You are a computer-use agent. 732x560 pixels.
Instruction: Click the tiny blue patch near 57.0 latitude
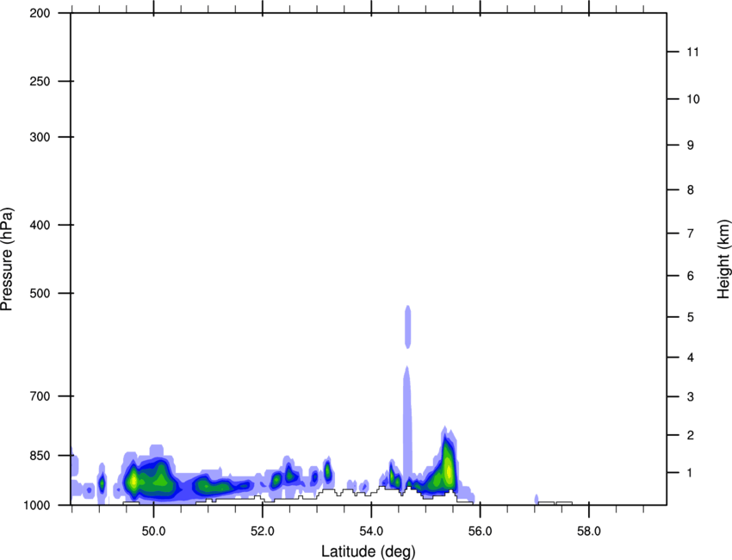(x=537, y=499)
